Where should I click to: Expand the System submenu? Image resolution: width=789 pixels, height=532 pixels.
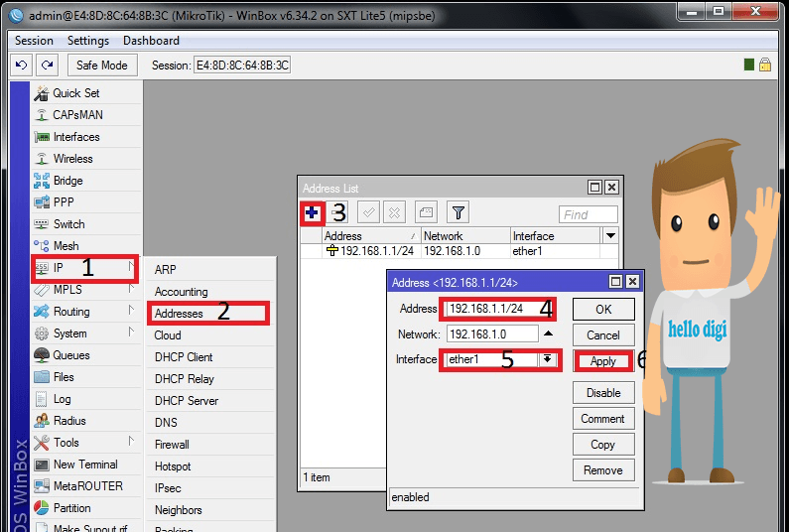(86, 333)
